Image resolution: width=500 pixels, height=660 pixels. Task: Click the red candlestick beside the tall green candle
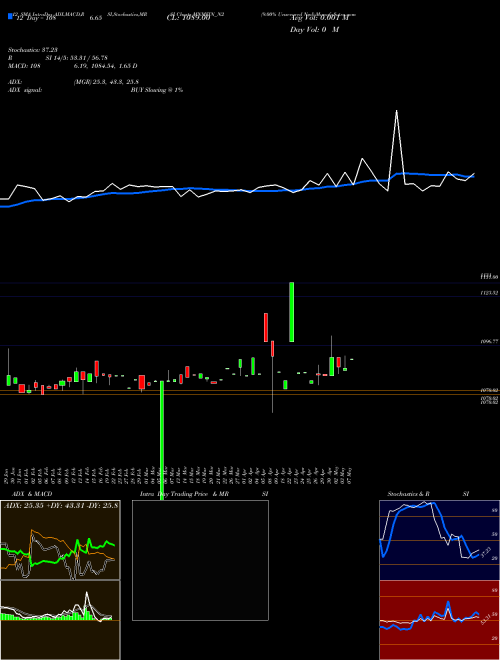[x=272, y=349]
